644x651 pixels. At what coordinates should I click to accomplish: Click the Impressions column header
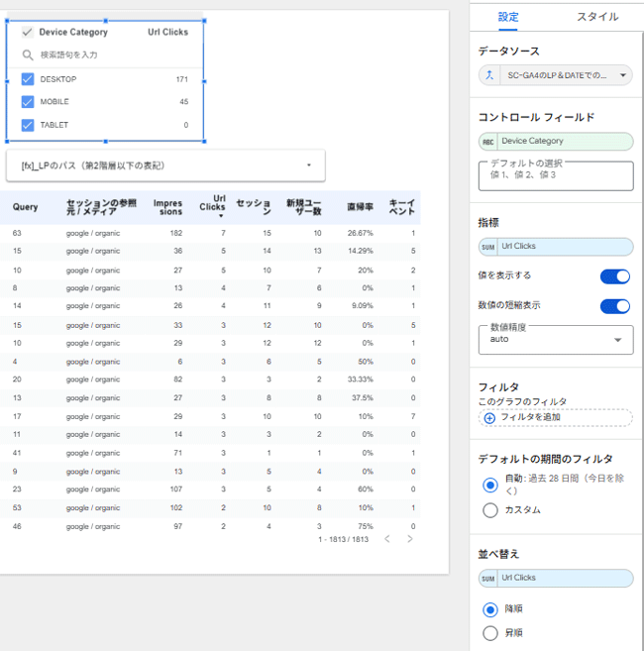pyautogui.click(x=167, y=207)
